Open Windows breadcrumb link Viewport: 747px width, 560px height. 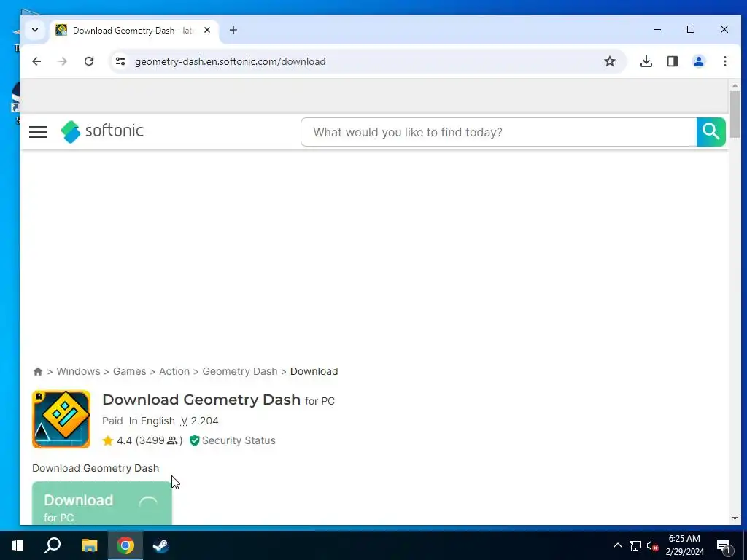[x=78, y=371]
